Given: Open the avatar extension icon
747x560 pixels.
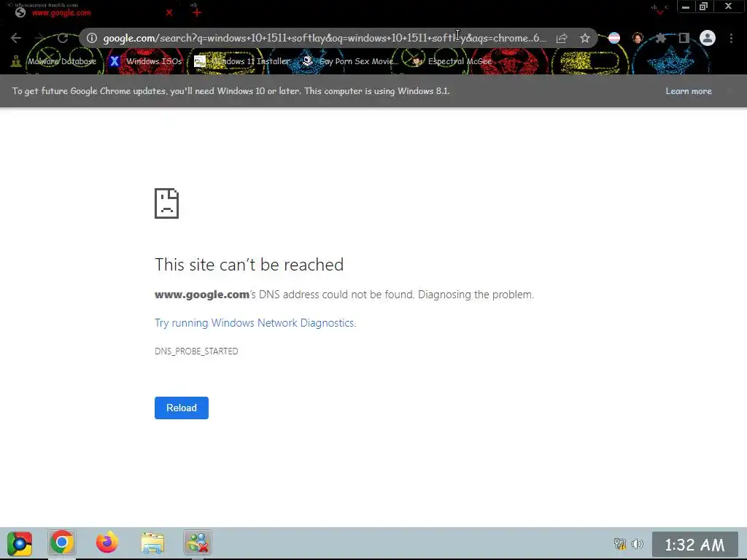Looking at the screenshot, I should 638,38.
